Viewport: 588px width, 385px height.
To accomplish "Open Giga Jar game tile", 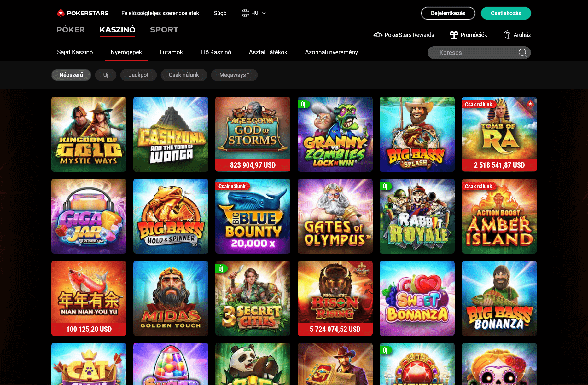I will 89,216.
